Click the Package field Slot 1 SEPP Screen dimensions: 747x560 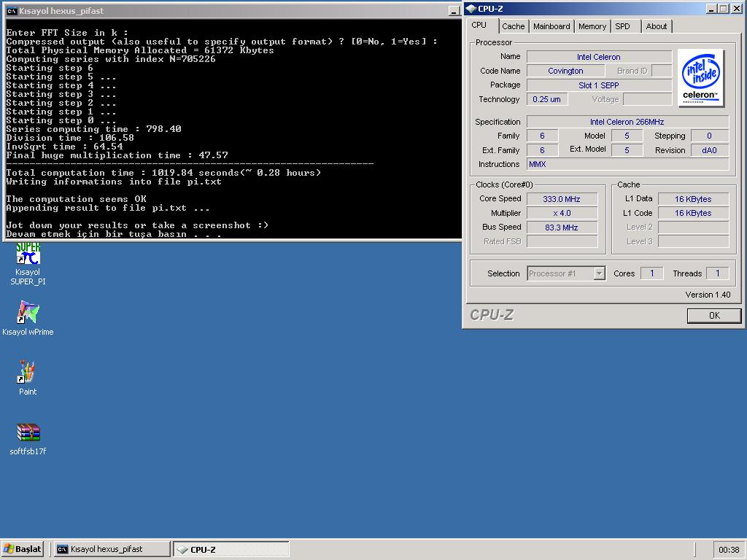click(x=599, y=85)
